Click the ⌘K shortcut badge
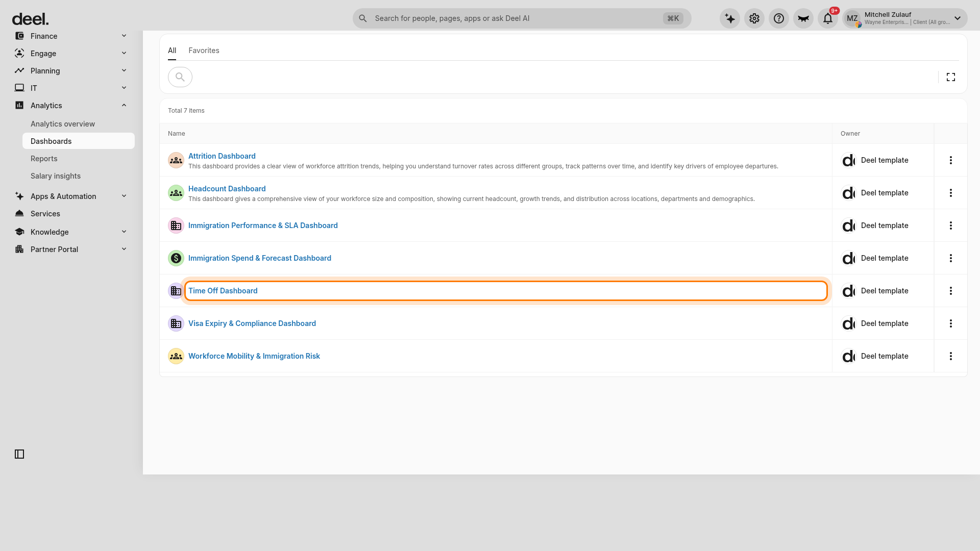The image size is (980, 551). coord(673,18)
